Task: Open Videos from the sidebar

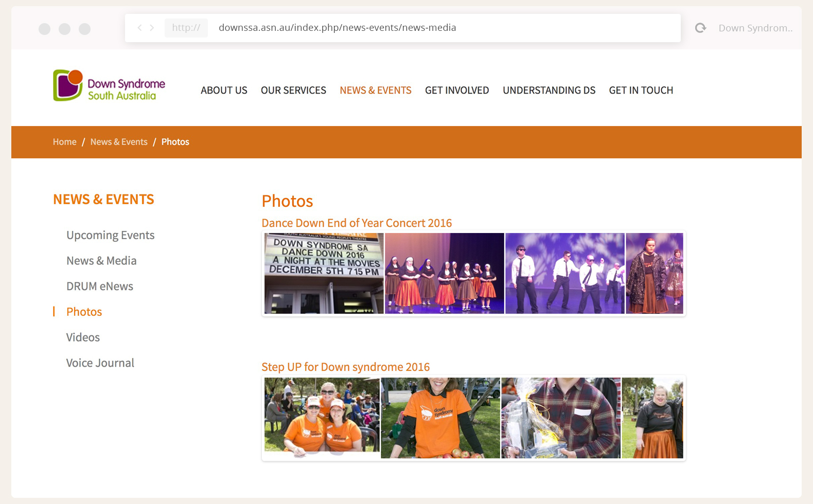Action: point(83,337)
